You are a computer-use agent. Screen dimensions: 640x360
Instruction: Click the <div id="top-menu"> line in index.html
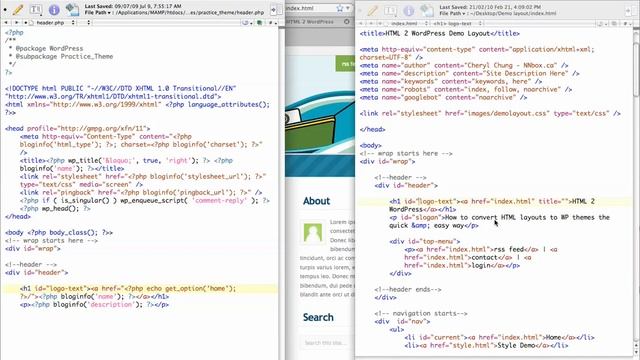424,241
